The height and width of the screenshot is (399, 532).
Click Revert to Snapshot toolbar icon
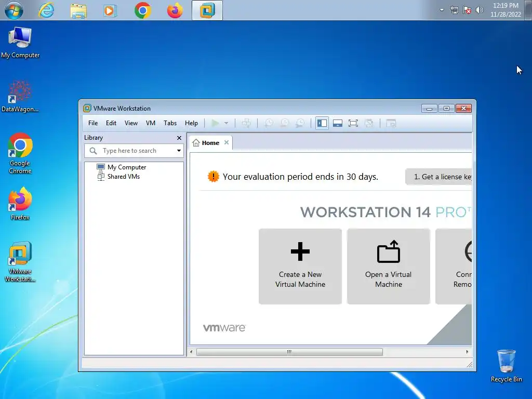pos(284,123)
